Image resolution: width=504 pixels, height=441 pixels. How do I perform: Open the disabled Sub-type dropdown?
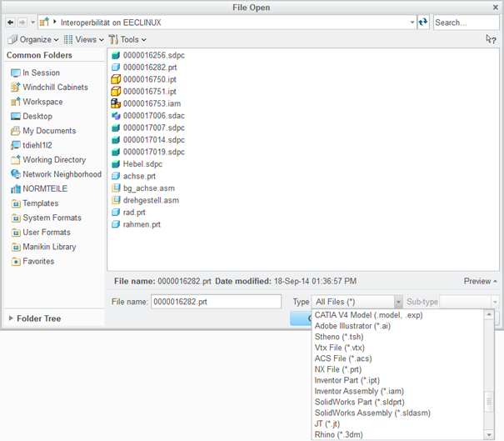pos(469,302)
